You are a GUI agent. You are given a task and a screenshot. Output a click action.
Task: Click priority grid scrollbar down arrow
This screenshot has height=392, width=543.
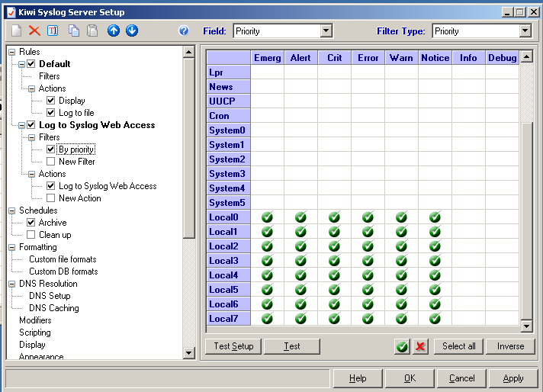[527, 326]
